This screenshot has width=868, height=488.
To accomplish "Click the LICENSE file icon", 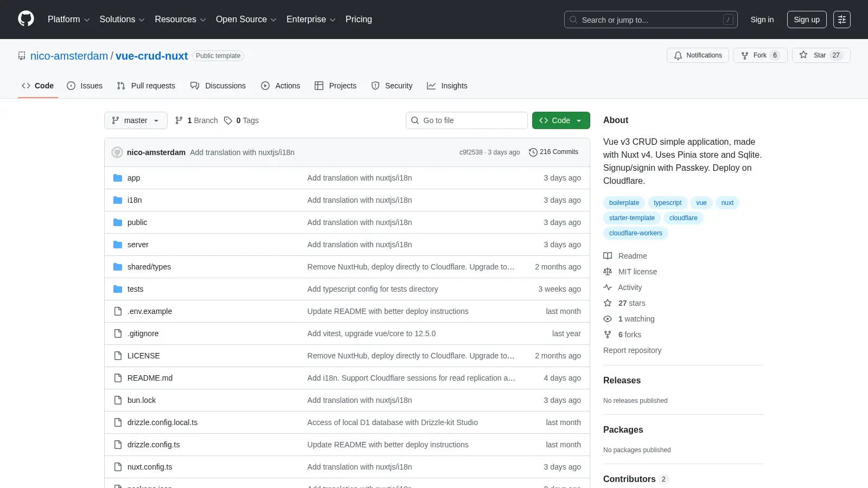I will (x=118, y=356).
